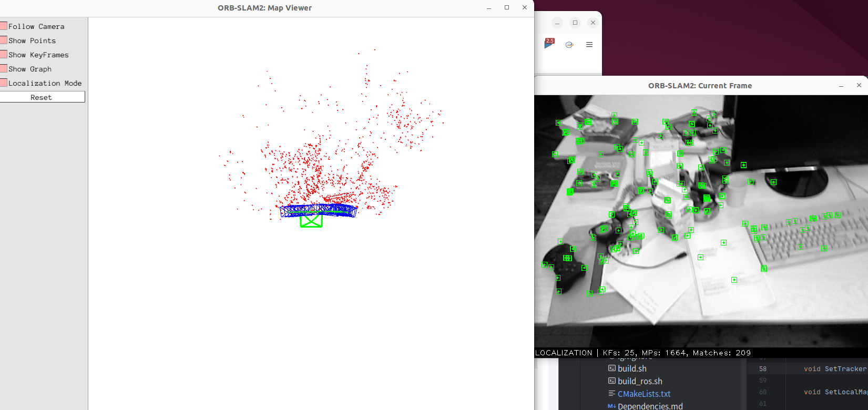Close the Current Frame window
The image size is (868, 410).
(859, 85)
